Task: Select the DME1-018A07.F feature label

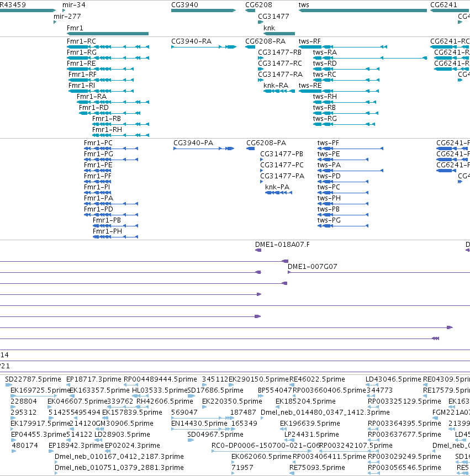Action: 282,245
